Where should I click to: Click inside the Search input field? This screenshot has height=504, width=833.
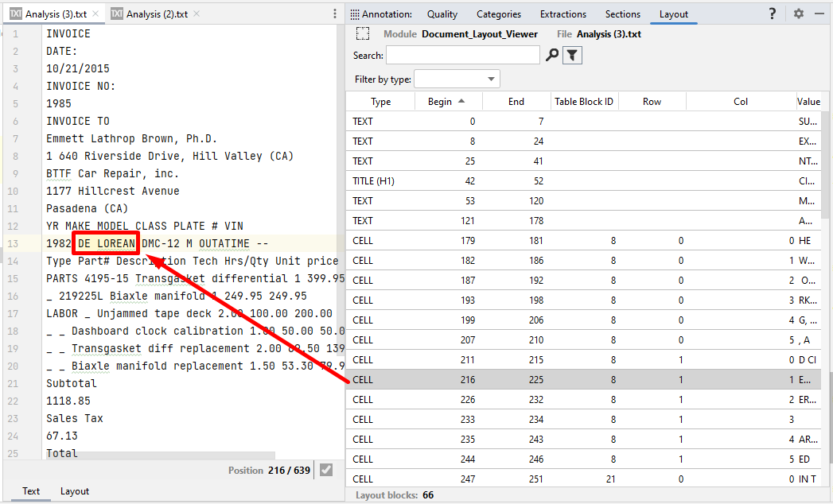(462, 55)
